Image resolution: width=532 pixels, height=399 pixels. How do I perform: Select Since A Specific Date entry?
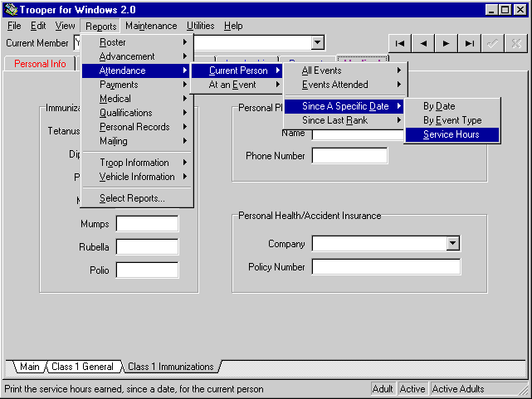tap(344, 106)
